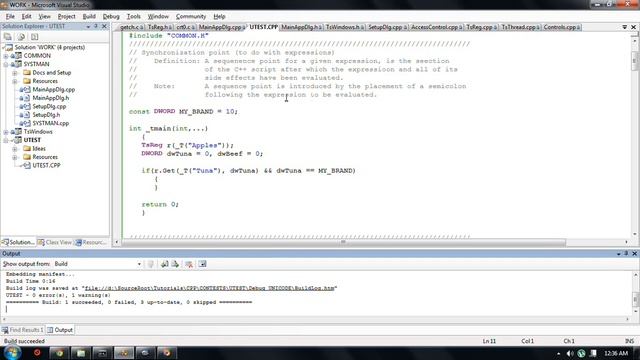The image size is (640, 360).
Task: Switch to the Class View tab
Action: pos(55,242)
